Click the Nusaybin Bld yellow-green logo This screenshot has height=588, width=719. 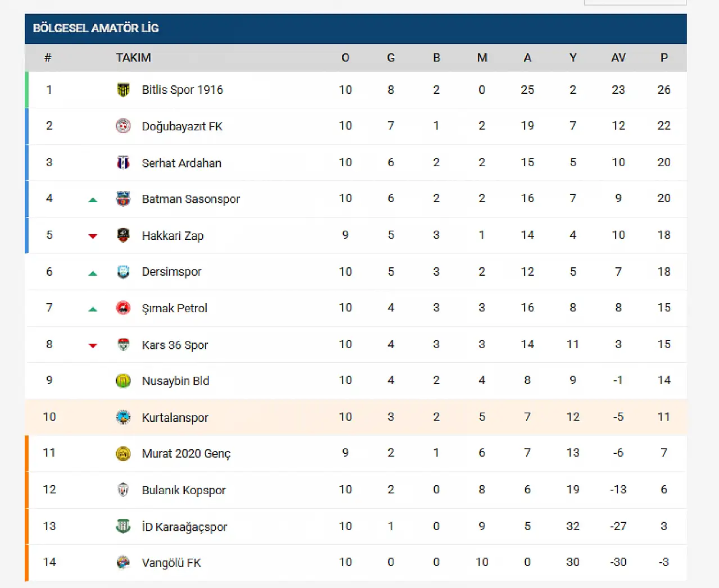click(123, 381)
